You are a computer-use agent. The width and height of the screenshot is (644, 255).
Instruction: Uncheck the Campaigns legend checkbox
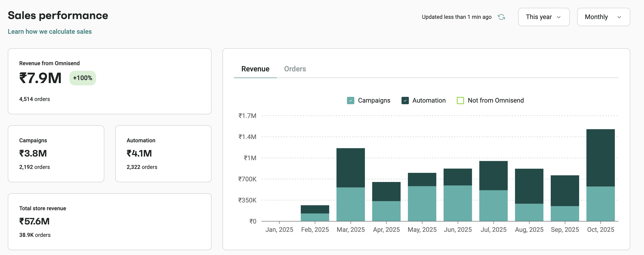pos(350,101)
